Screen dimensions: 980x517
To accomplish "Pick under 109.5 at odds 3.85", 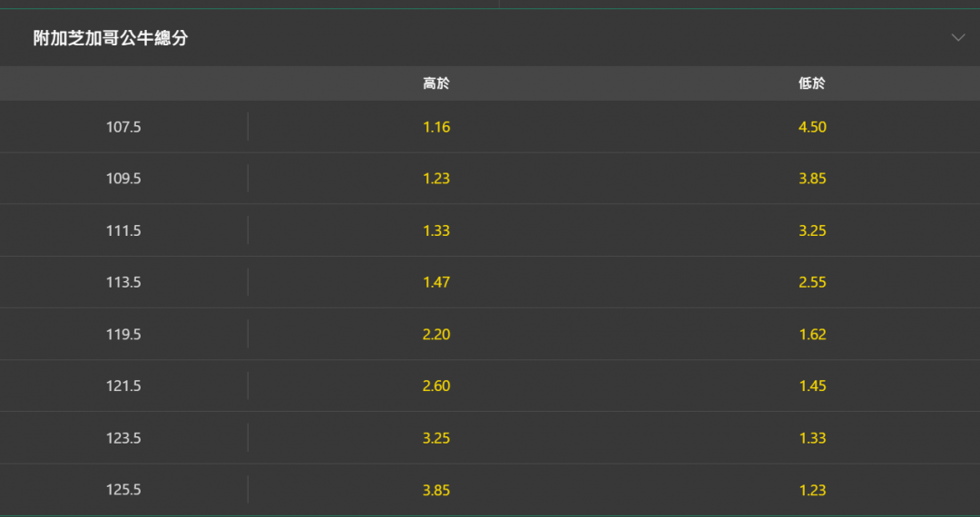I will point(812,179).
